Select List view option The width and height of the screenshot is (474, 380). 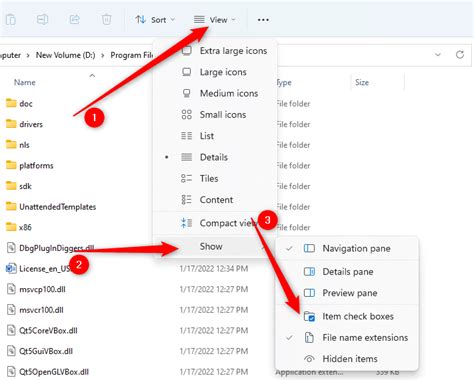(215, 136)
